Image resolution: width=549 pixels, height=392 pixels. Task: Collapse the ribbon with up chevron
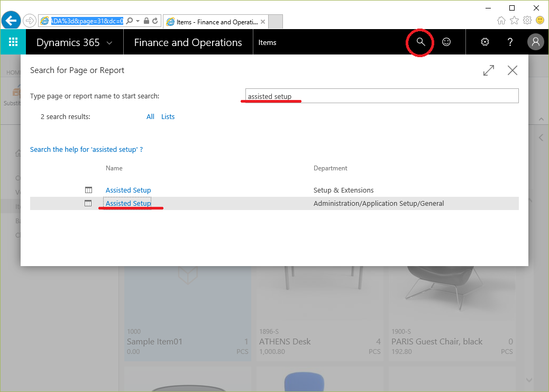point(541,119)
